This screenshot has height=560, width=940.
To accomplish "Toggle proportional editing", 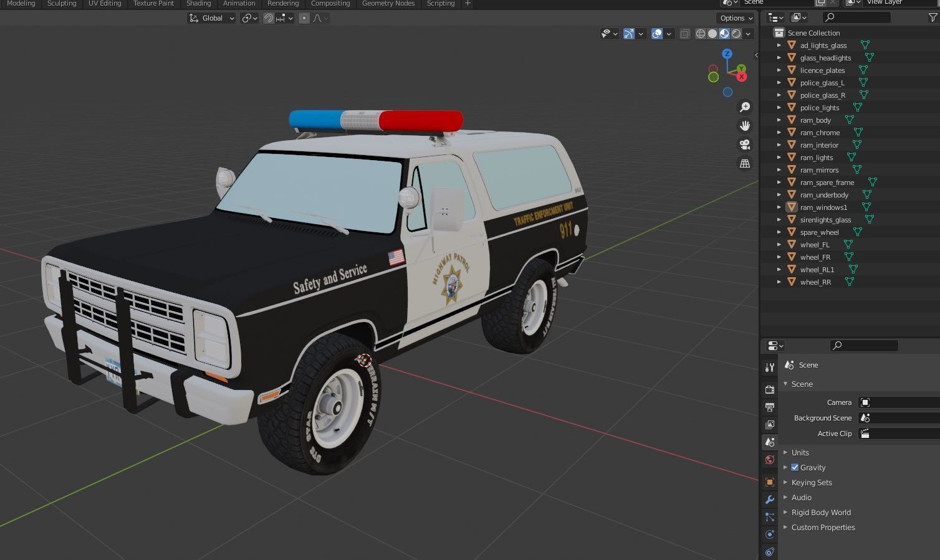I will click(304, 18).
